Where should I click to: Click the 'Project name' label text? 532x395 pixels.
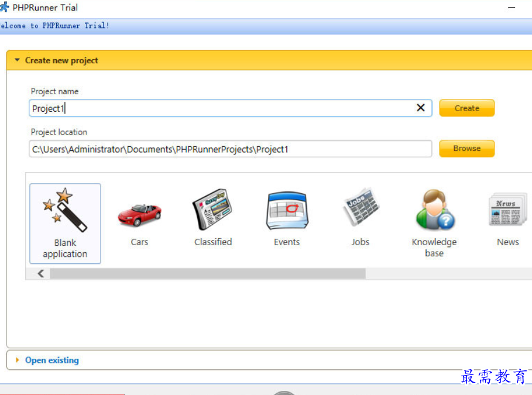click(54, 91)
